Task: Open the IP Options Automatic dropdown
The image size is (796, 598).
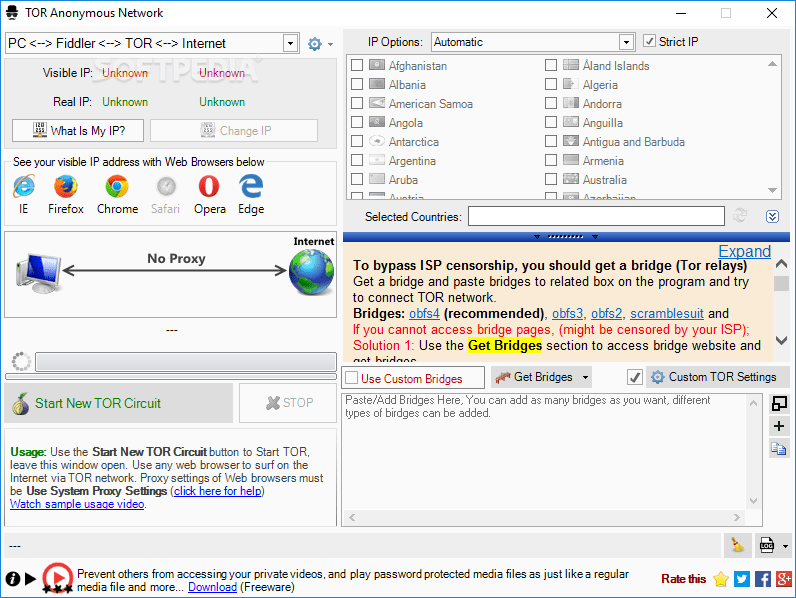Action: pos(626,42)
